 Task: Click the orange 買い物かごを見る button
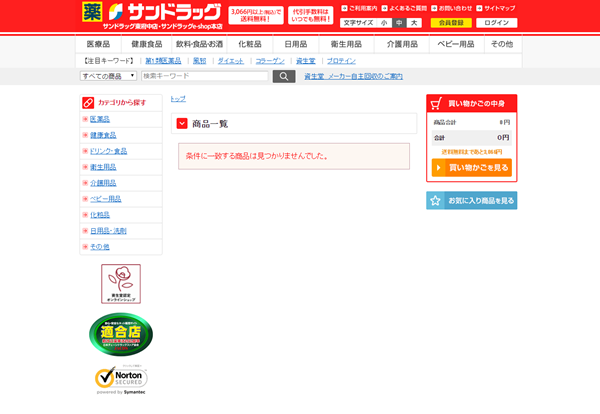pos(471,168)
